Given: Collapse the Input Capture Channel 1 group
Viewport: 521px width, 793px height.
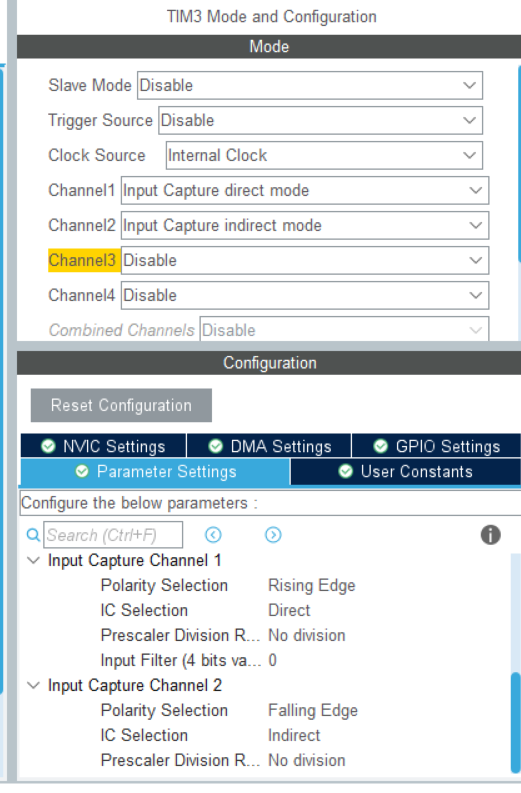Looking at the screenshot, I should click(x=33, y=560).
